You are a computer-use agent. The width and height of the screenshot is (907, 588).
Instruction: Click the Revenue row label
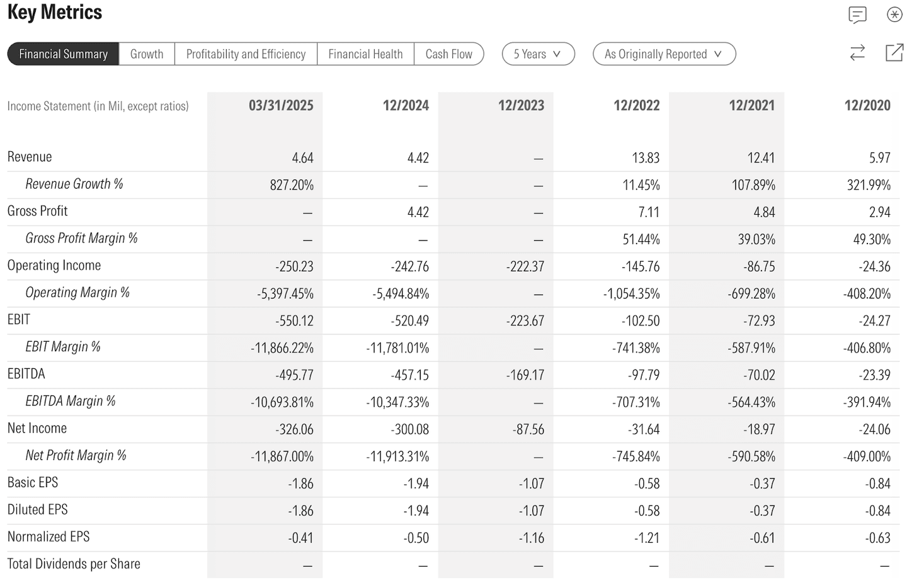(x=30, y=157)
